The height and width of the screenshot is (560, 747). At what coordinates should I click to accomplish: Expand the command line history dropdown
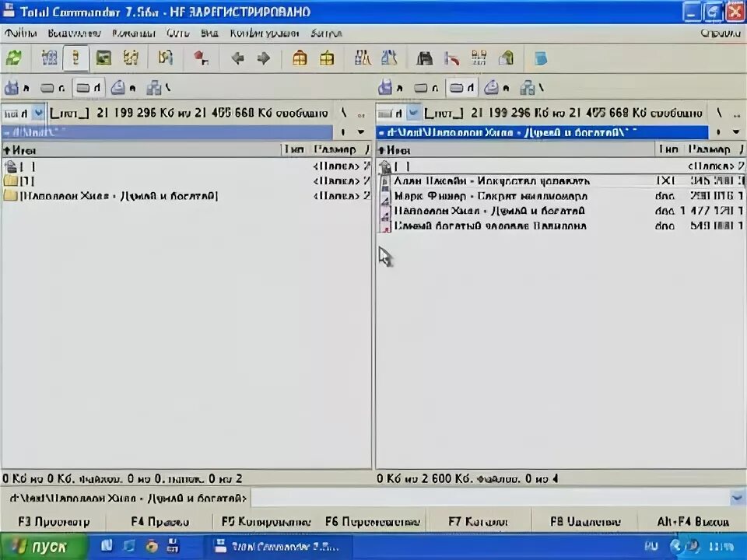pos(738,498)
